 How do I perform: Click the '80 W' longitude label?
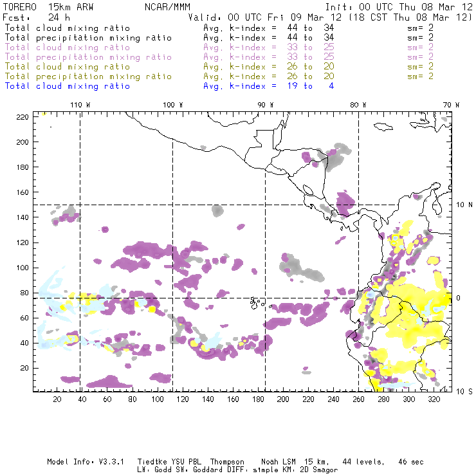tap(358, 105)
